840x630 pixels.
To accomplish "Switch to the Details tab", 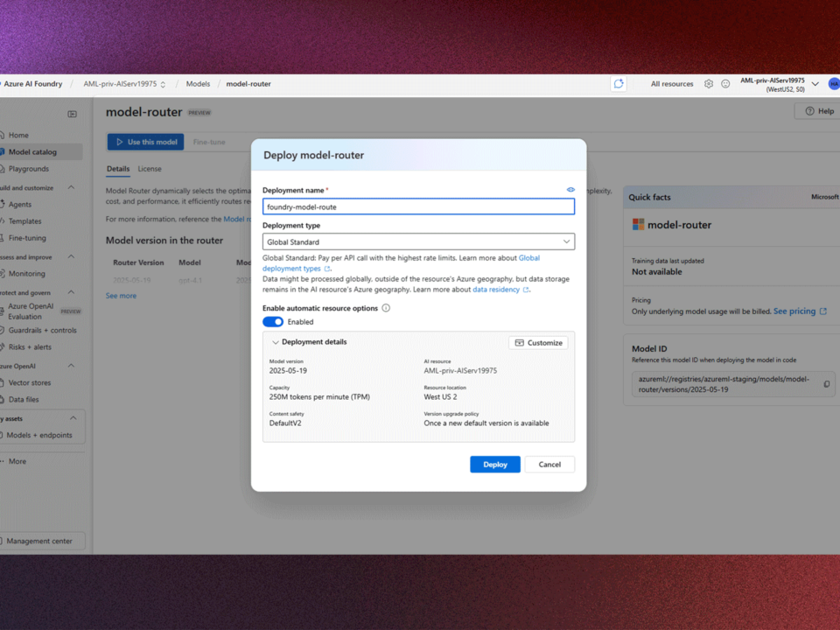I will [x=118, y=169].
